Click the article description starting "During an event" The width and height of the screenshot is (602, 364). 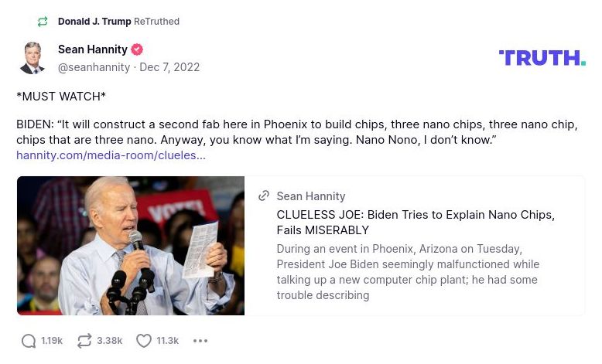(x=408, y=272)
